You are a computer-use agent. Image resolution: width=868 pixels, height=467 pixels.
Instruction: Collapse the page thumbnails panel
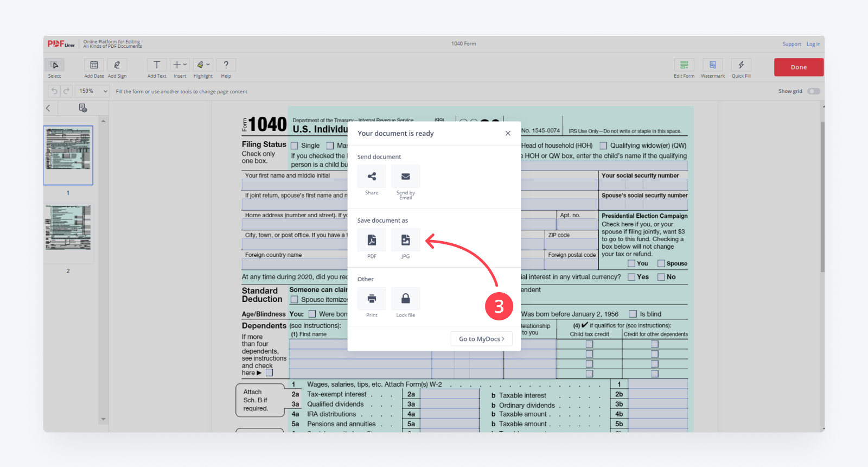[x=48, y=108]
